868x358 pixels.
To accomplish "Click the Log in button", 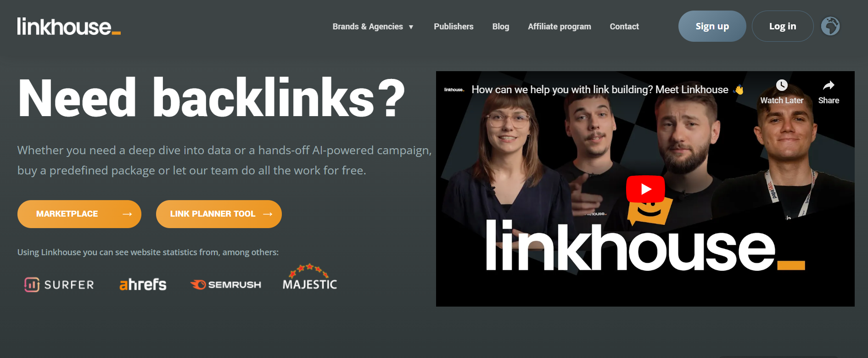I will [x=783, y=26].
